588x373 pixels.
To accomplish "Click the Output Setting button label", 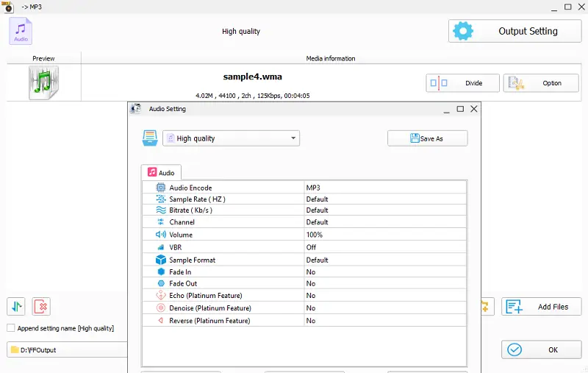I will point(528,31).
